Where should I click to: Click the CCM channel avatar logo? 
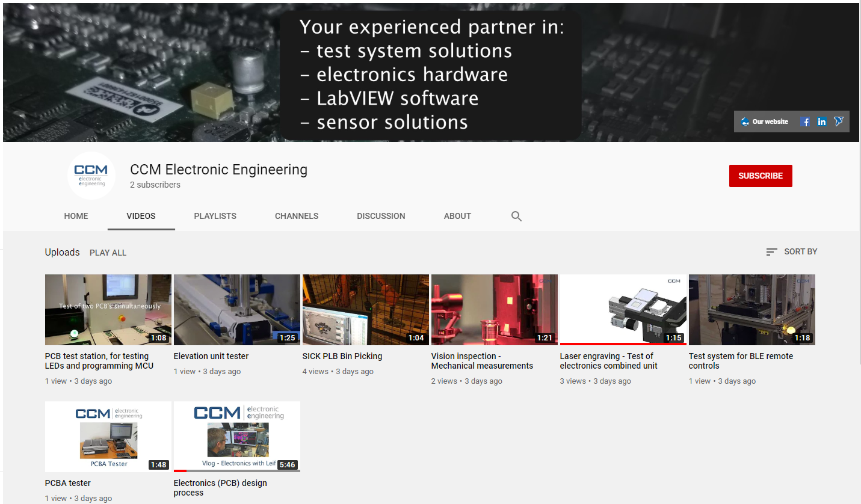(91, 176)
